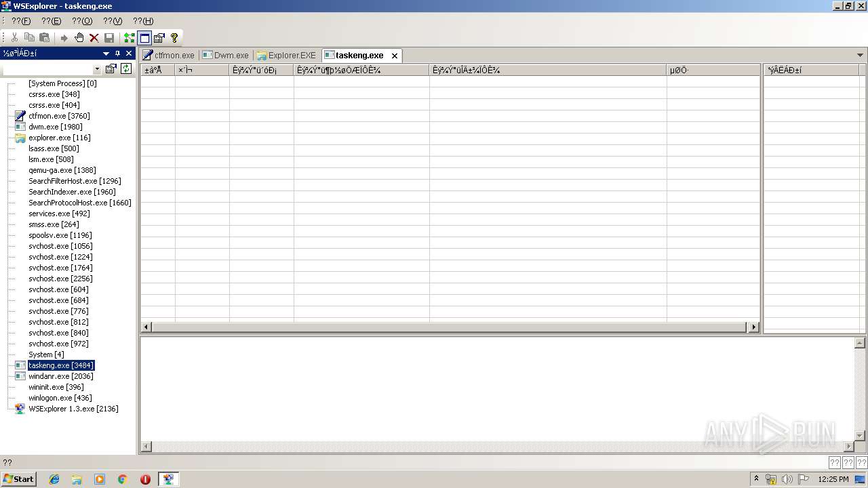Select System [4] process
The height and width of the screenshot is (488, 868).
[x=46, y=354]
